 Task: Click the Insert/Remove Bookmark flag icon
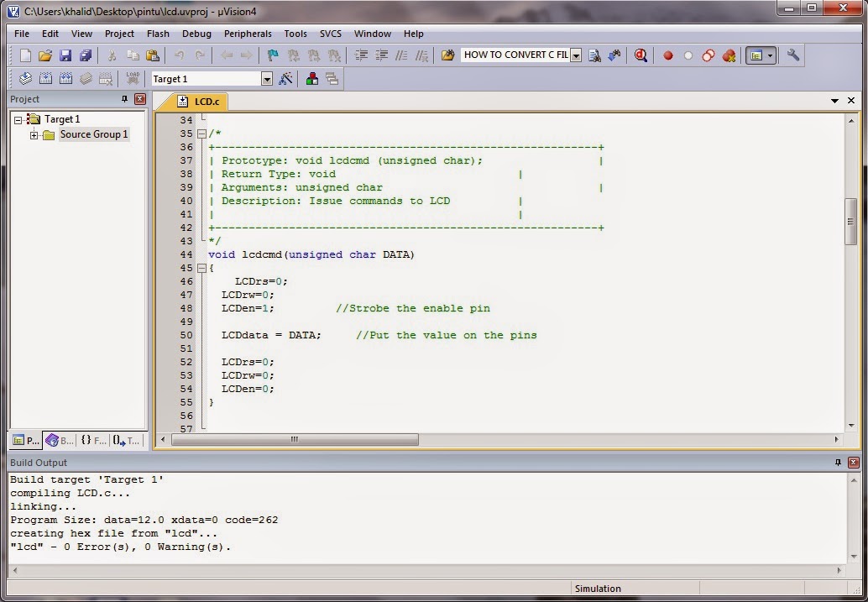pos(272,55)
